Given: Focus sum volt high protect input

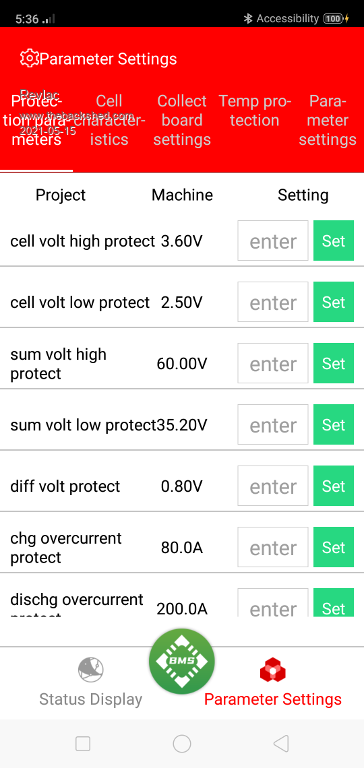Looking at the screenshot, I should coord(273,363).
